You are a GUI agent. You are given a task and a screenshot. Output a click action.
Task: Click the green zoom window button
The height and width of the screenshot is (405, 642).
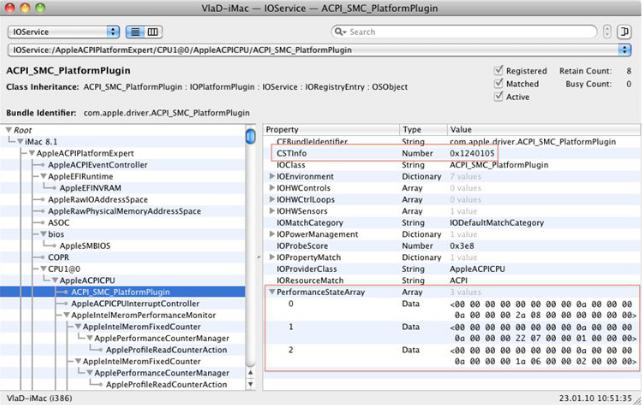[40, 8]
